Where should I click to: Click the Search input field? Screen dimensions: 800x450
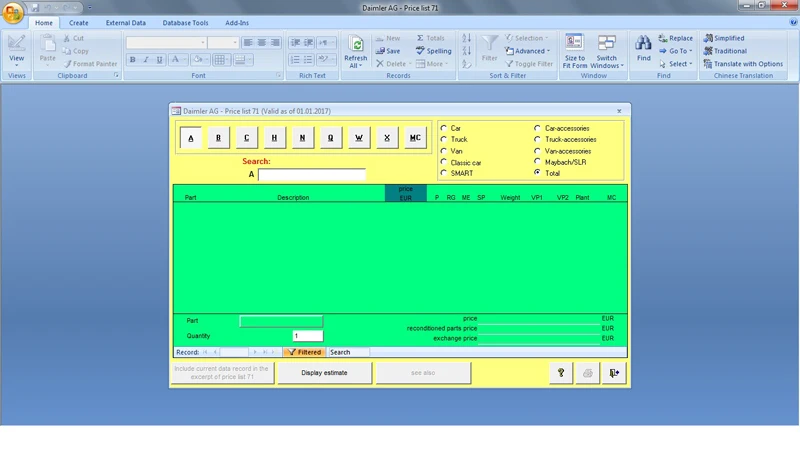pos(312,174)
